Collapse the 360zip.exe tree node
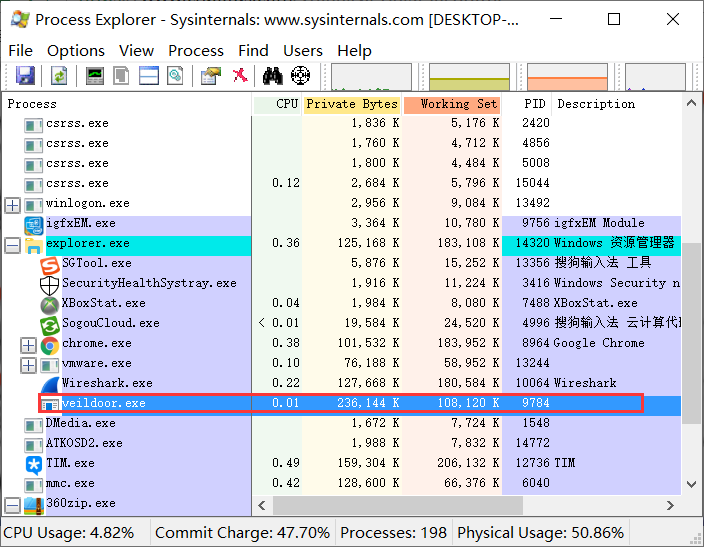This screenshot has width=704, height=547. (x=13, y=505)
